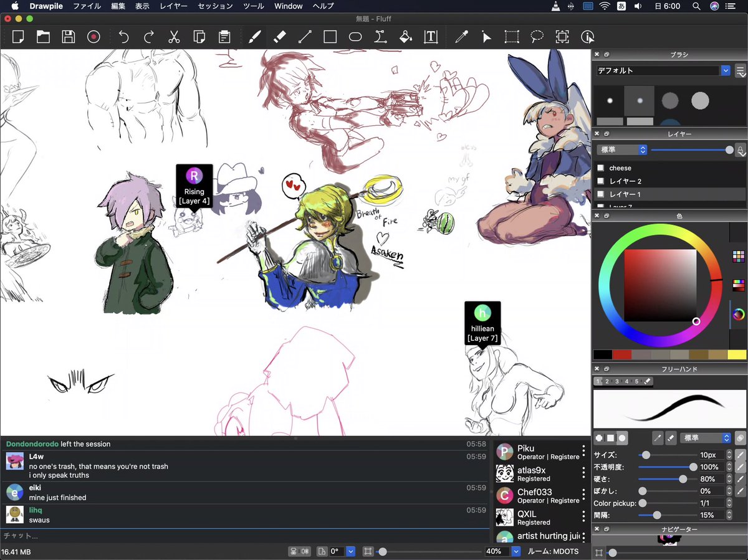Image resolution: width=748 pixels, height=560 pixels.
Task: Select brush slot 5
Action: [636, 381]
